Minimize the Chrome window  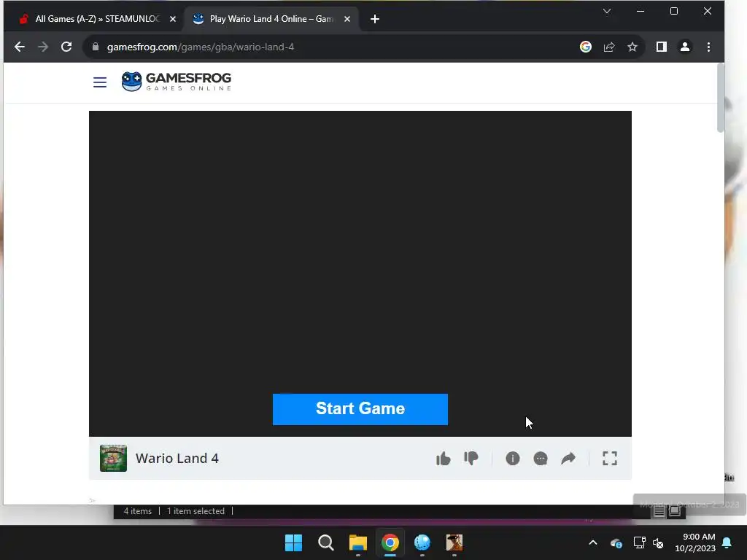[x=640, y=11]
